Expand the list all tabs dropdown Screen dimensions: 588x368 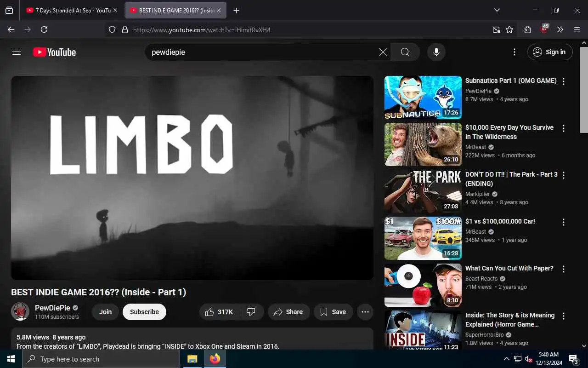pos(497,10)
